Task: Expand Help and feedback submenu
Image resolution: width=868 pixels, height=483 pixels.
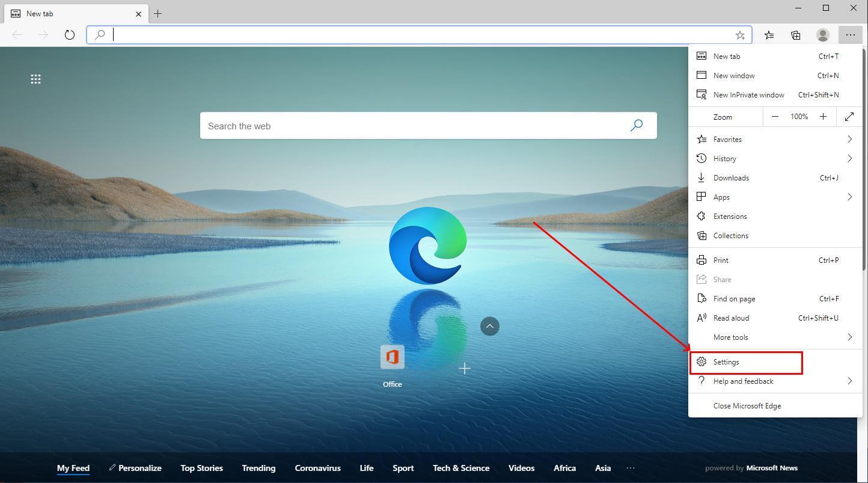Action: (x=775, y=381)
